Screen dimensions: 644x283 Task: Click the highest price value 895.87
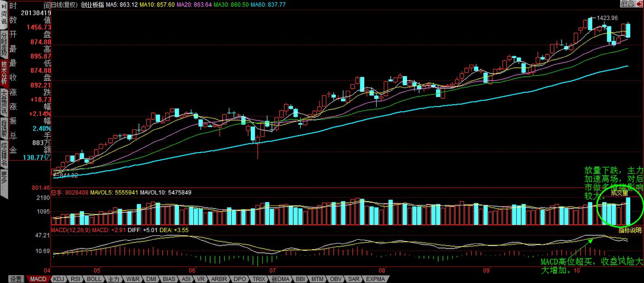pyautogui.click(x=41, y=56)
